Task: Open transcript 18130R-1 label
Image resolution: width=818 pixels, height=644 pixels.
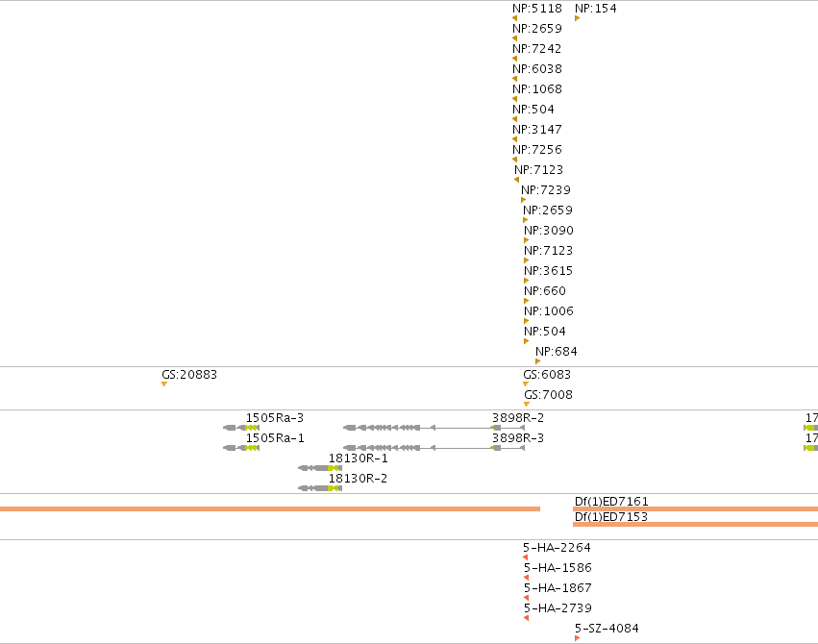Action: (358, 458)
